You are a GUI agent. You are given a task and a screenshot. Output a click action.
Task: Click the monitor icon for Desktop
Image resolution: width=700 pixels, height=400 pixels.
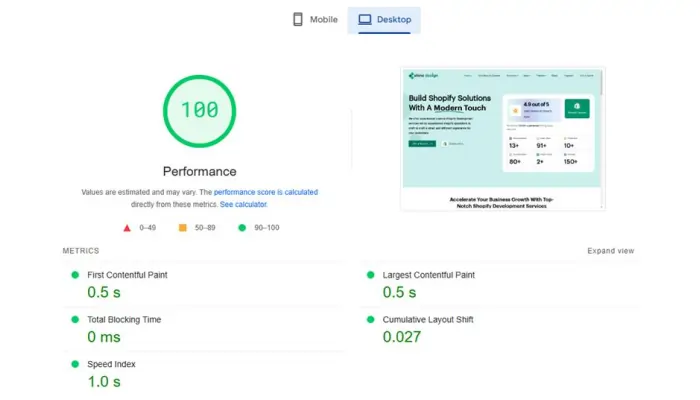[x=365, y=19]
